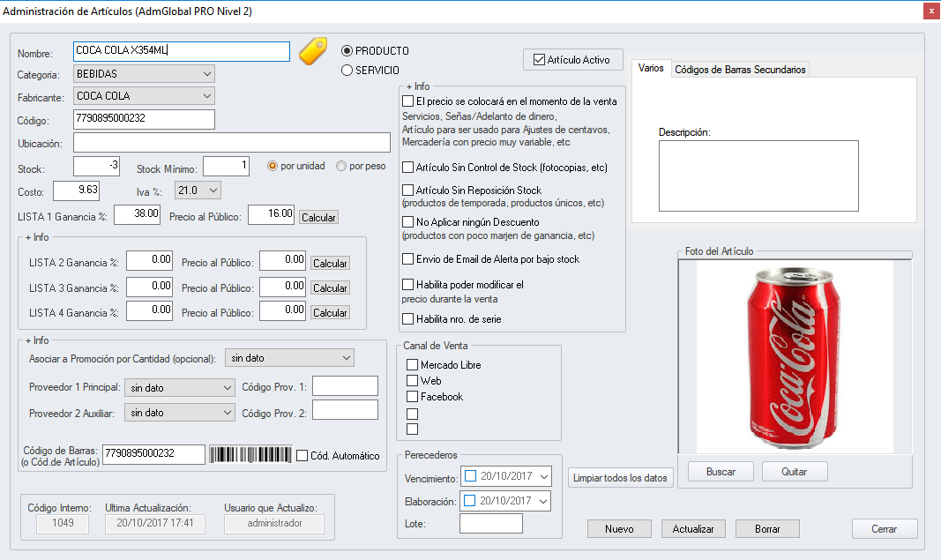This screenshot has width=941, height=560.
Task: Click the Nuevo button
Action: click(619, 529)
